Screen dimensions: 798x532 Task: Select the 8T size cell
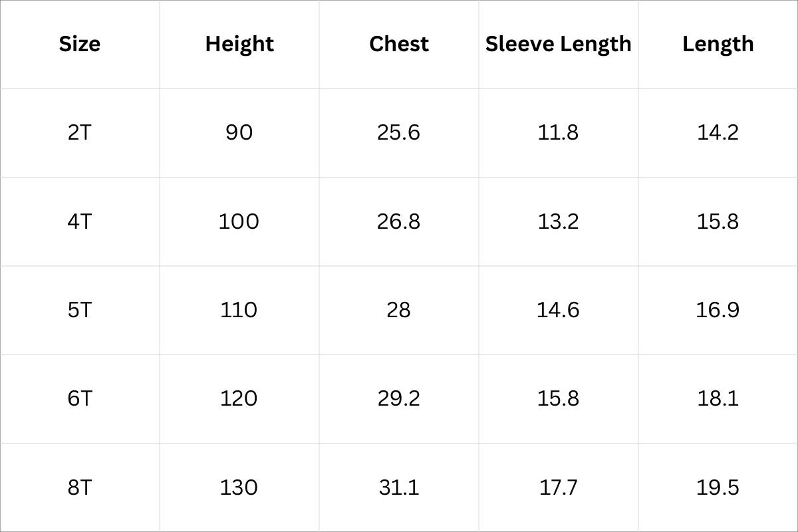80,487
